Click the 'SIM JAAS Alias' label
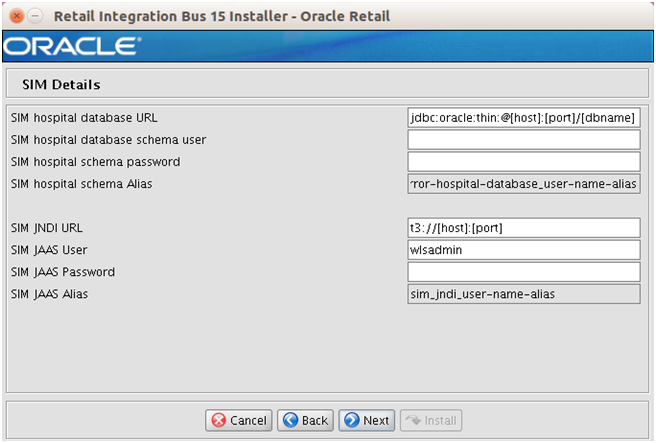The width and height of the screenshot is (656, 443). pos(49,294)
